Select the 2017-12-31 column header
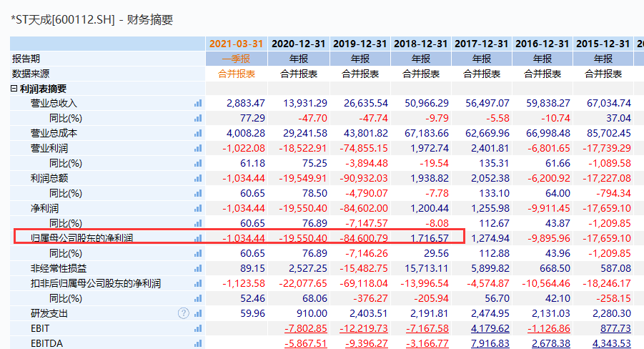This screenshot has width=644, height=349. 481,44
